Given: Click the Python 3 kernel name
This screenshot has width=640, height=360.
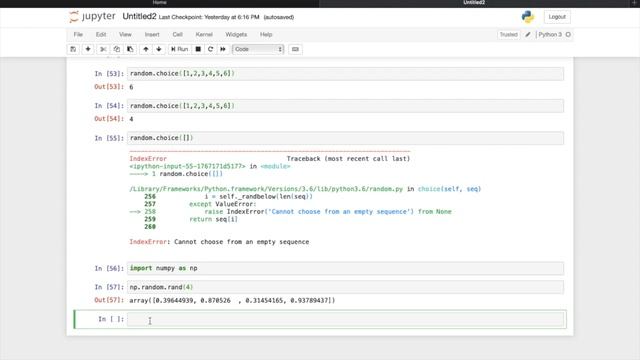Looking at the screenshot, I should pyautogui.click(x=550, y=35).
